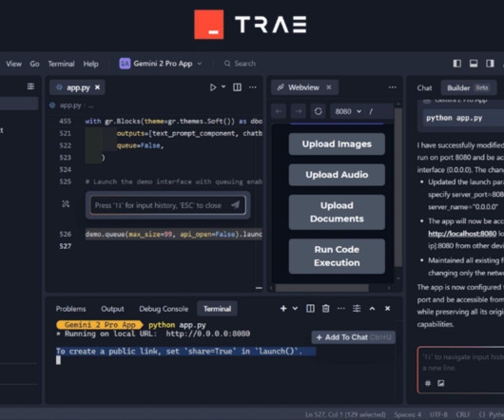Select the app.py tab
This screenshot has height=420, width=504.
pos(77,87)
